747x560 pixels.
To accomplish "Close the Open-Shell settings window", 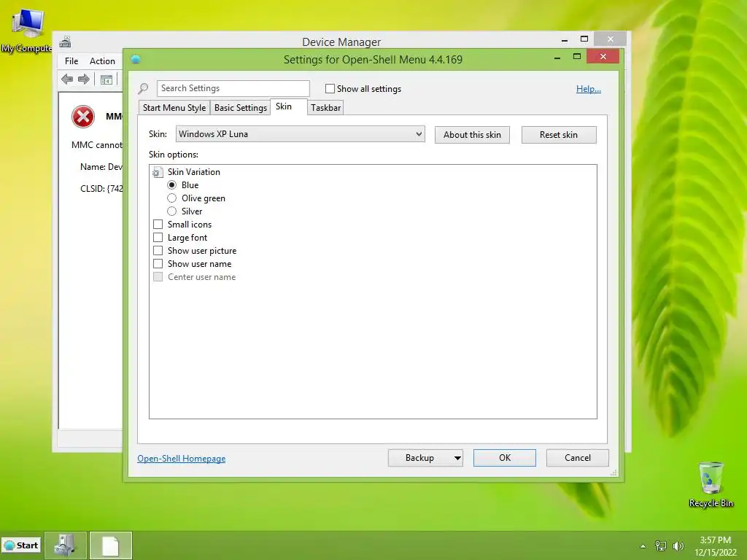I will (x=603, y=57).
